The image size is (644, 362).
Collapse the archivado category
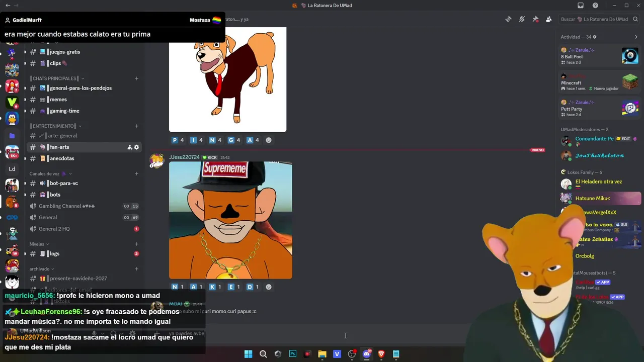point(42,269)
